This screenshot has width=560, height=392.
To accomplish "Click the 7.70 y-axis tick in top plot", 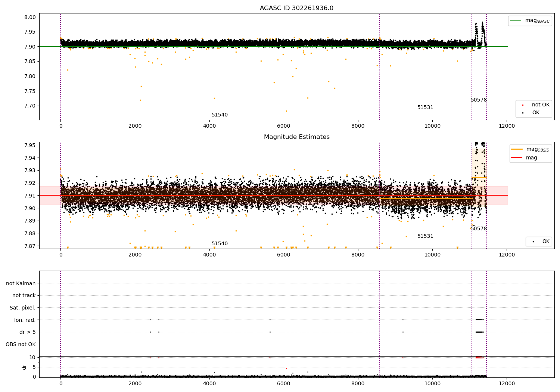I will point(30,106).
